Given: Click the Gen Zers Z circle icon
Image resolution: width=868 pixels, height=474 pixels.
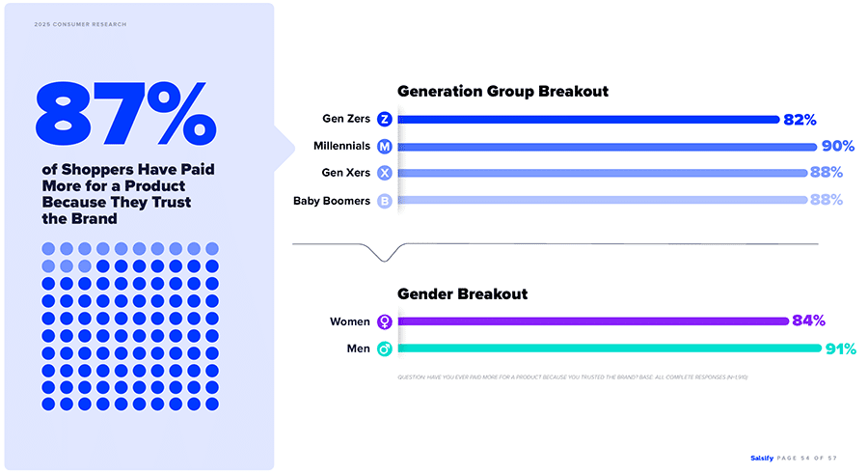Looking at the screenshot, I should pos(385,120).
